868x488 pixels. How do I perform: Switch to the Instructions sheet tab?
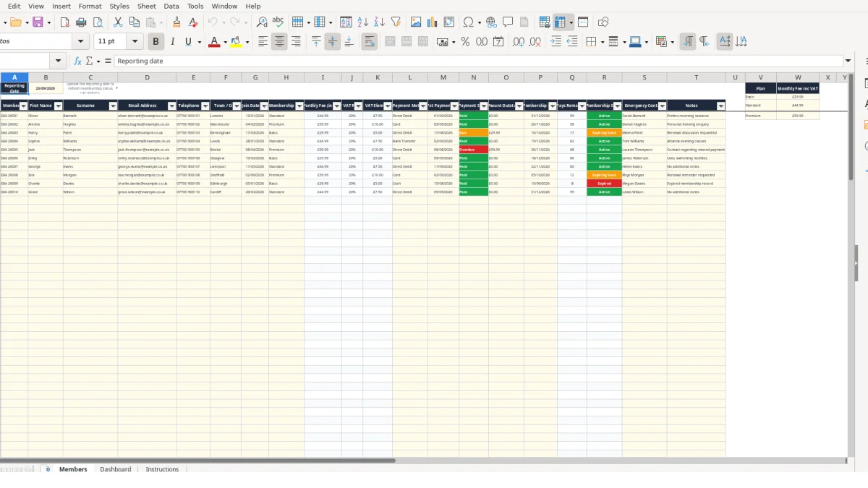tap(162, 469)
